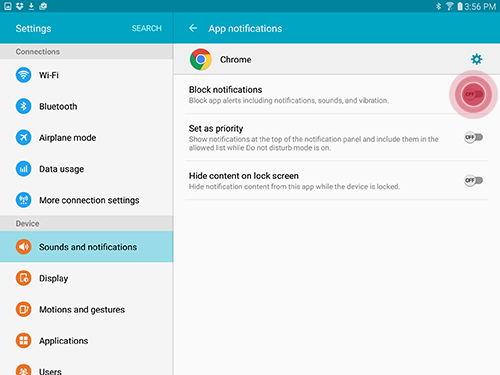Tap the Bluetooth status bar indicator
This screenshot has width=500, height=375.
pos(439,6)
